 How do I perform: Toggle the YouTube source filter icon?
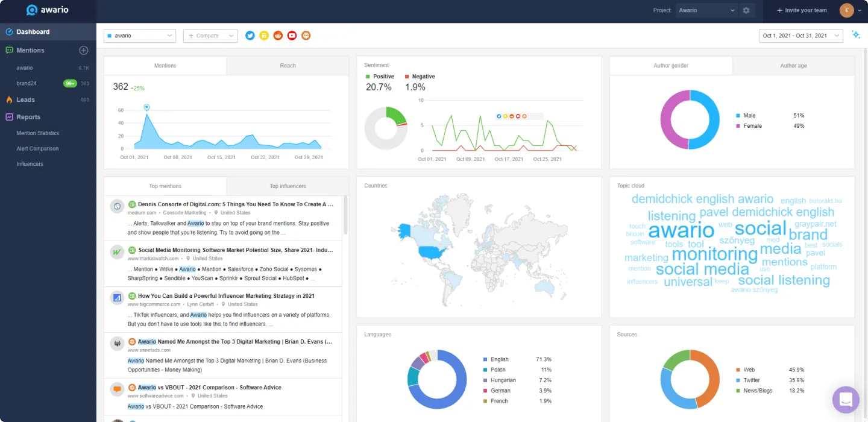pyautogui.click(x=292, y=36)
